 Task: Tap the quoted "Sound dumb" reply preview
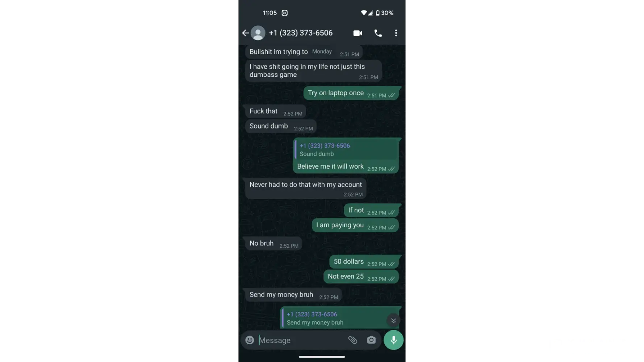(x=346, y=150)
